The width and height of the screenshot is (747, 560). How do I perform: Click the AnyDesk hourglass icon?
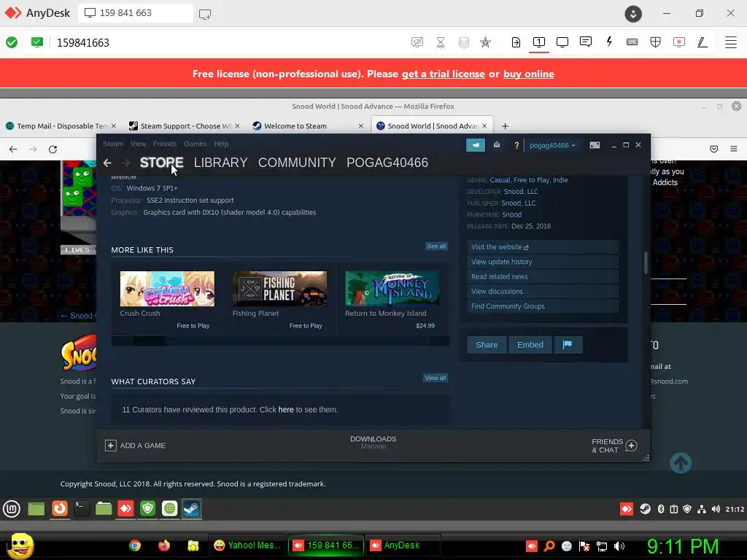coord(441,42)
